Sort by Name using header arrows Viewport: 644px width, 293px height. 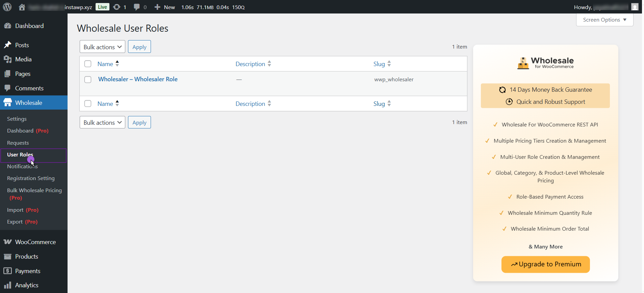[117, 64]
